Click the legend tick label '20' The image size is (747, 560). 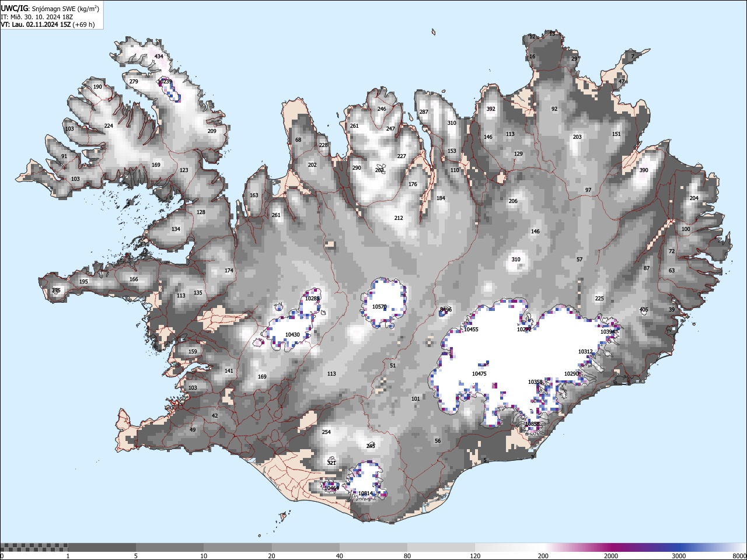point(272,556)
